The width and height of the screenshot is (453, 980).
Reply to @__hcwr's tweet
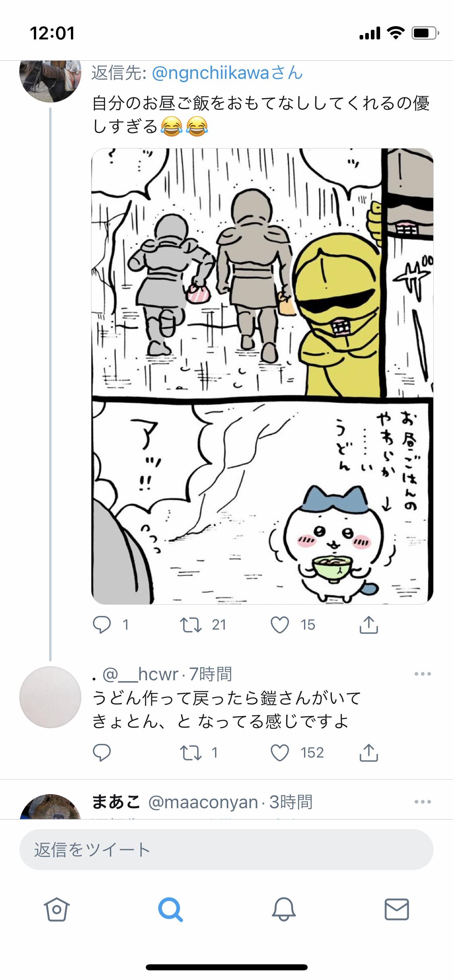101,753
